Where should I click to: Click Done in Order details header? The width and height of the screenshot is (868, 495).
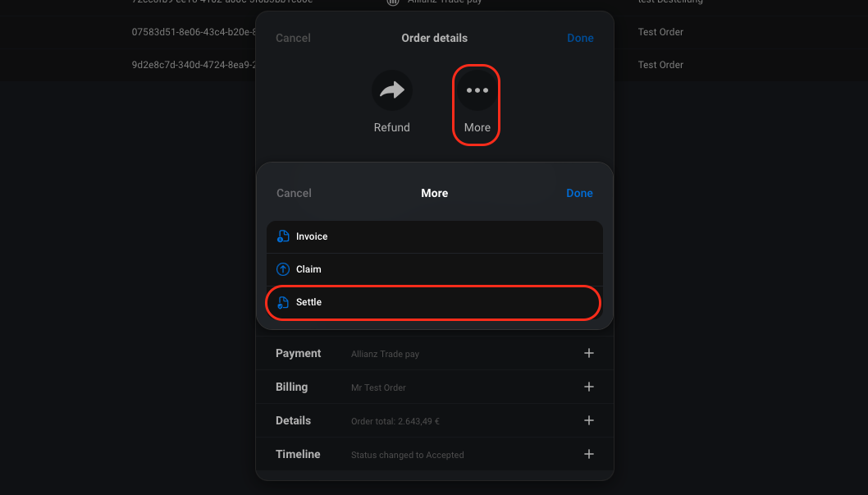click(580, 39)
